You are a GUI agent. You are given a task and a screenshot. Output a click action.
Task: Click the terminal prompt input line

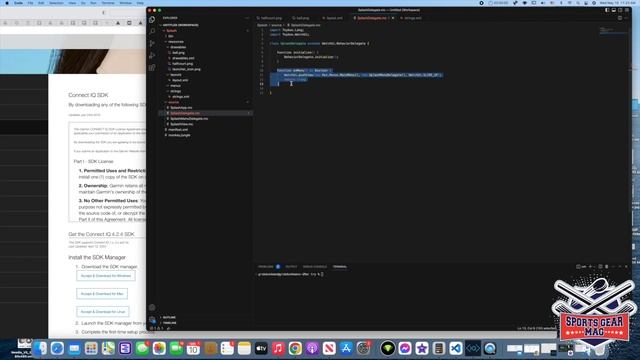point(291,274)
